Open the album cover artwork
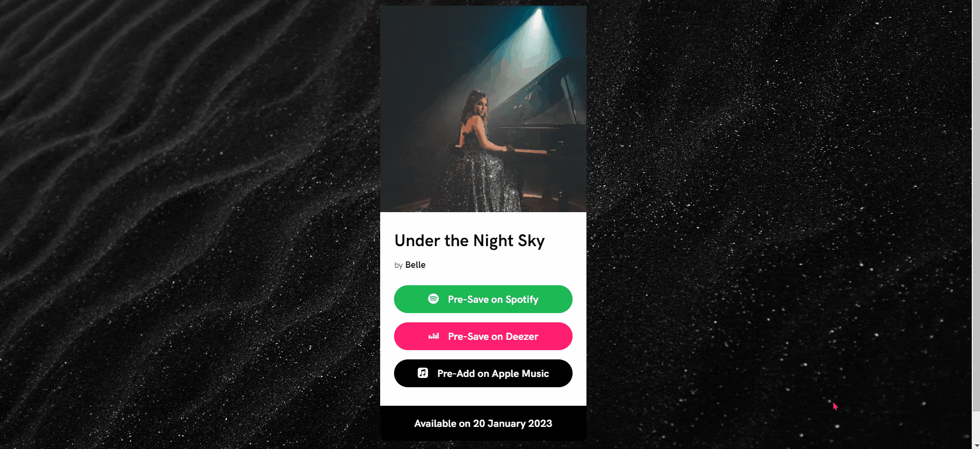980x449 pixels. [483, 109]
